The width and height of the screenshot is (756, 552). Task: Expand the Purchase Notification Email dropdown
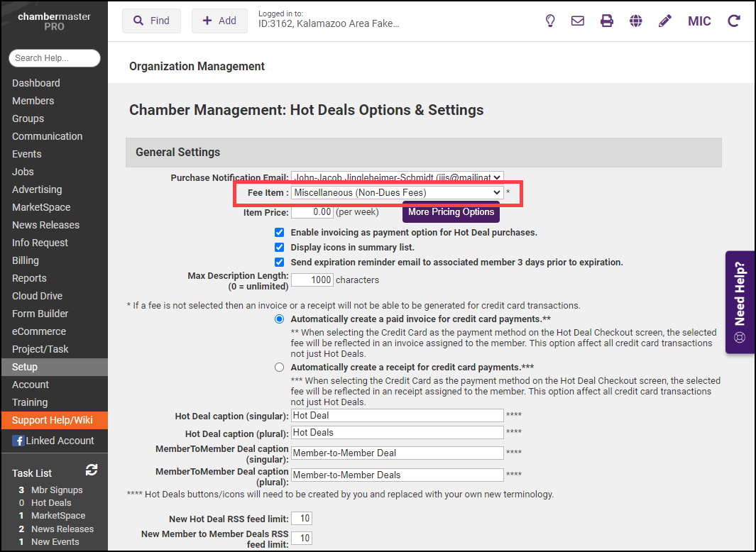tap(397, 177)
